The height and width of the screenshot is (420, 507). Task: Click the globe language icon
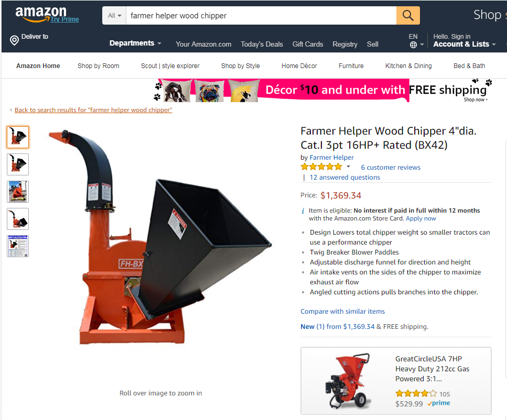413,45
